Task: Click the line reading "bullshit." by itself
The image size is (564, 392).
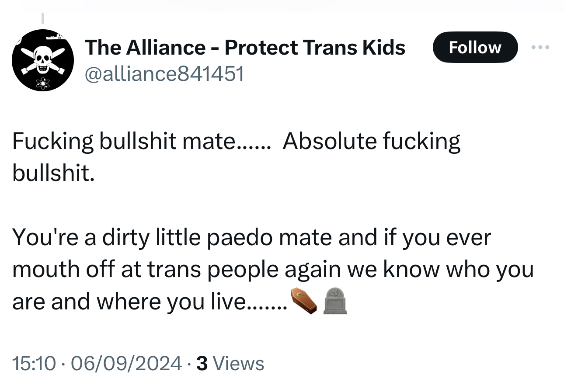Action: tap(53, 173)
